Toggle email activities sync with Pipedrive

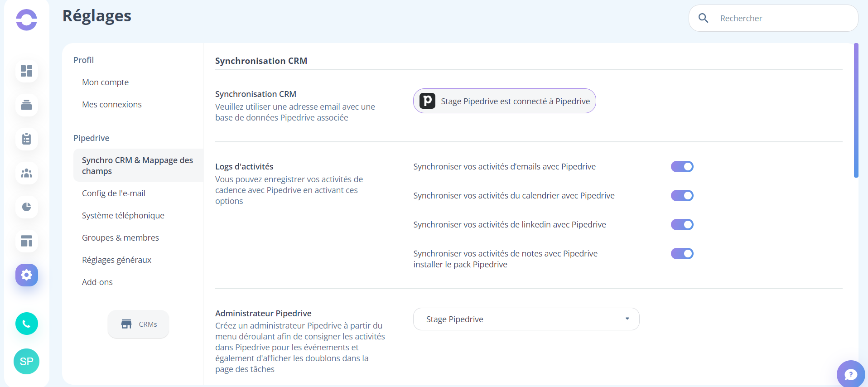click(682, 167)
